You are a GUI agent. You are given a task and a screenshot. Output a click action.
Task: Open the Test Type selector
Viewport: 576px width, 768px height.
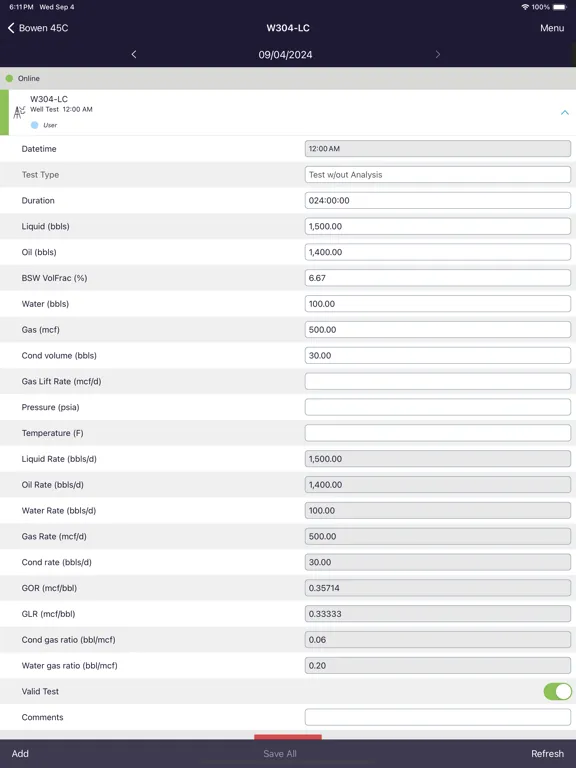437,174
